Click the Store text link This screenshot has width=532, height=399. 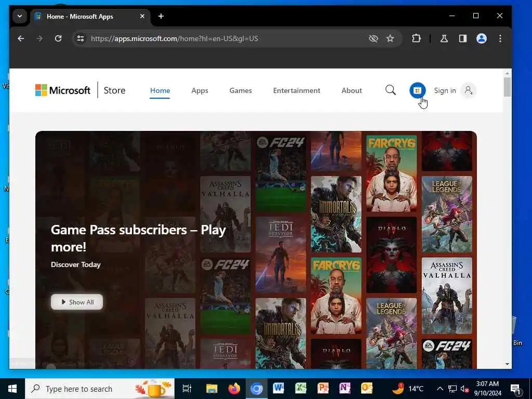pyautogui.click(x=114, y=90)
